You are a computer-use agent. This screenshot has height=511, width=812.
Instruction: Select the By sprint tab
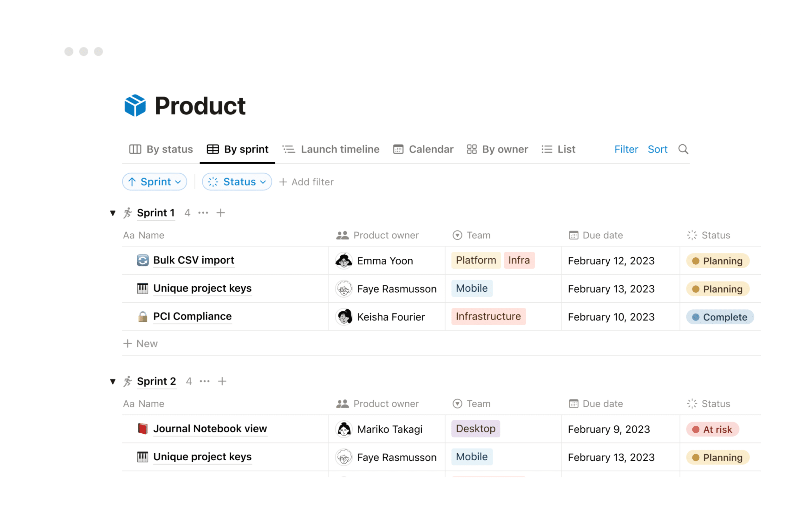237,149
